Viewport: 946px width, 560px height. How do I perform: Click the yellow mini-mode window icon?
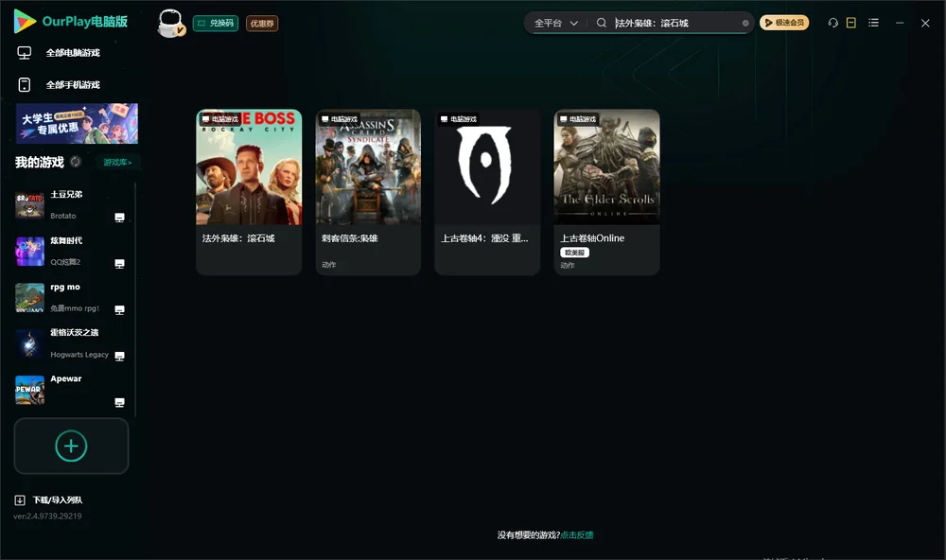(850, 23)
